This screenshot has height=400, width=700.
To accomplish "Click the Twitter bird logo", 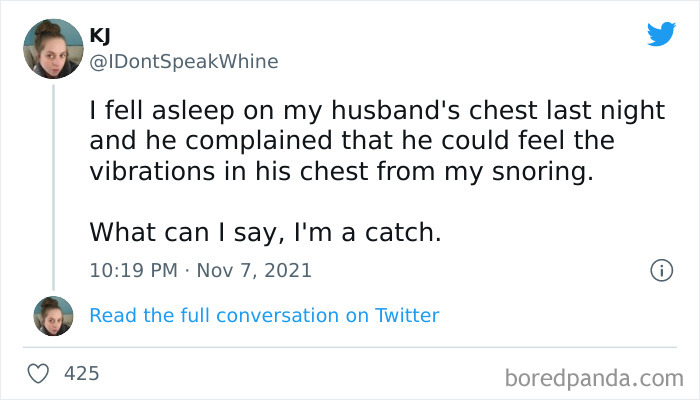I will 661,33.
